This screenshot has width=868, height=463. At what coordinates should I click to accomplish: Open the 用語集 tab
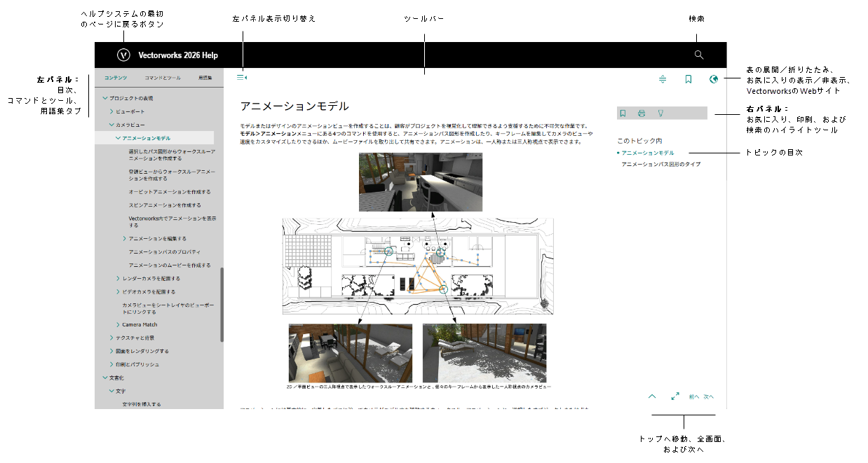(205, 78)
